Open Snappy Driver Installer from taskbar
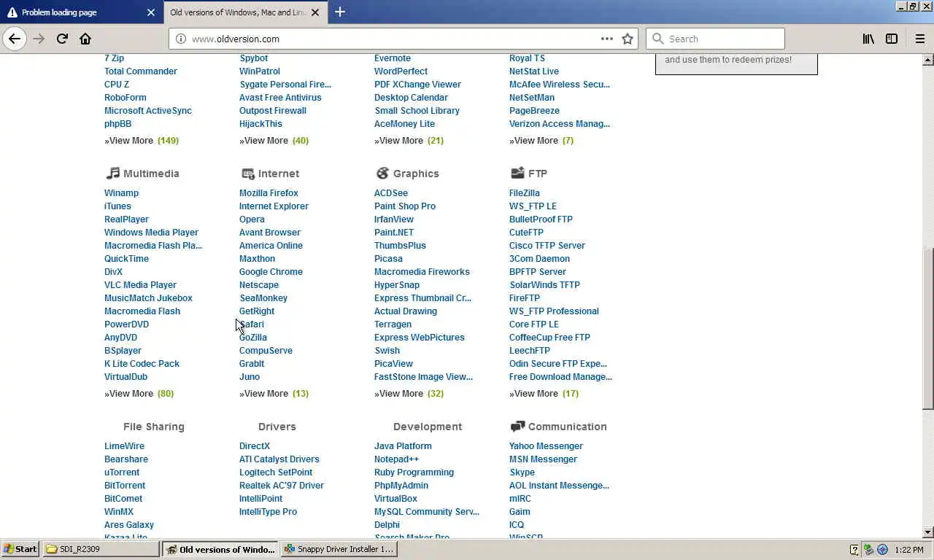Viewport: 934px width, 560px height. [x=339, y=549]
